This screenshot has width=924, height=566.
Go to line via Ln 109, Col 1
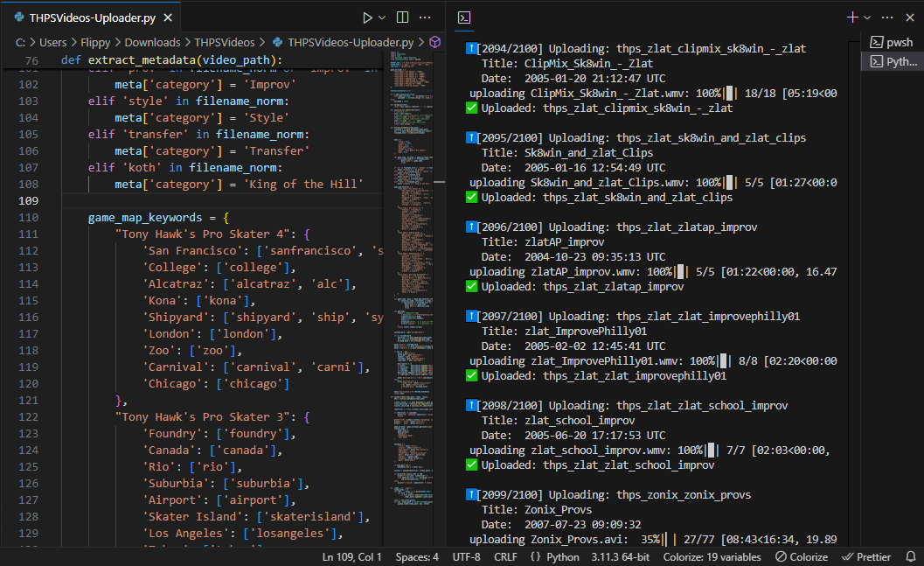tap(351, 557)
